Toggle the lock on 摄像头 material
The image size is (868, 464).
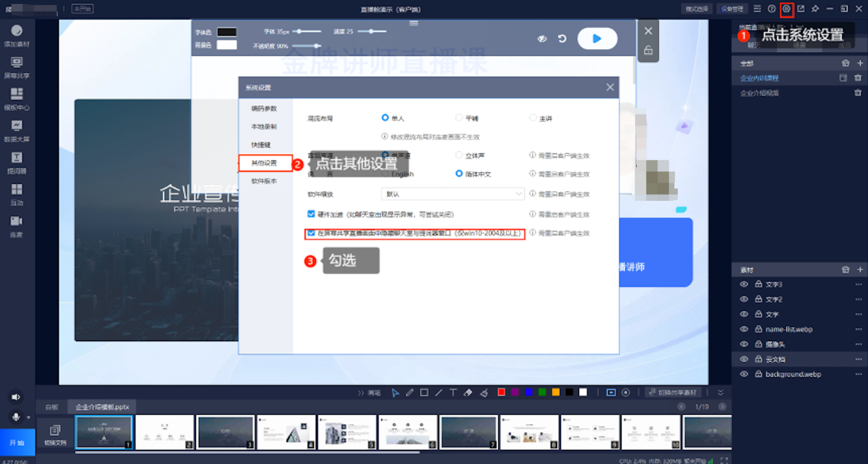(759, 344)
